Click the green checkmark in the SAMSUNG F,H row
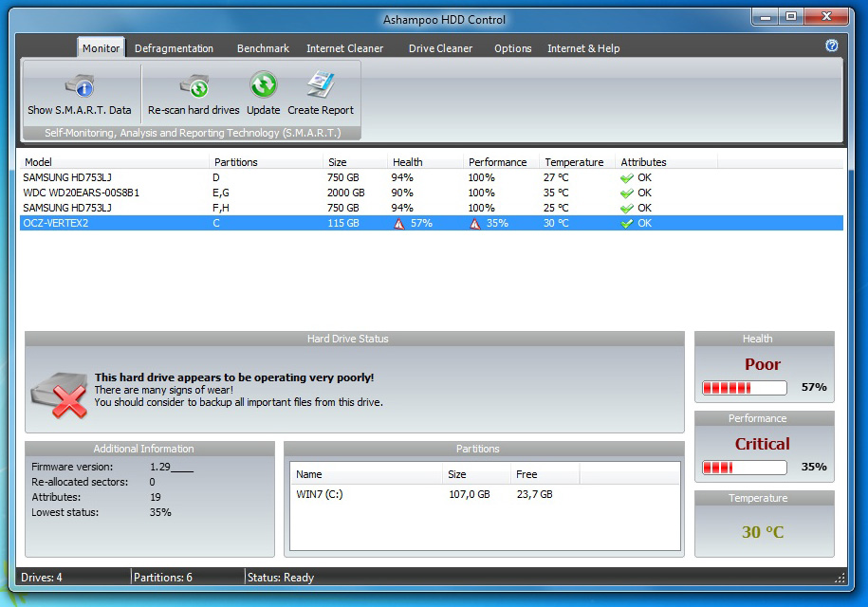 [x=627, y=209]
